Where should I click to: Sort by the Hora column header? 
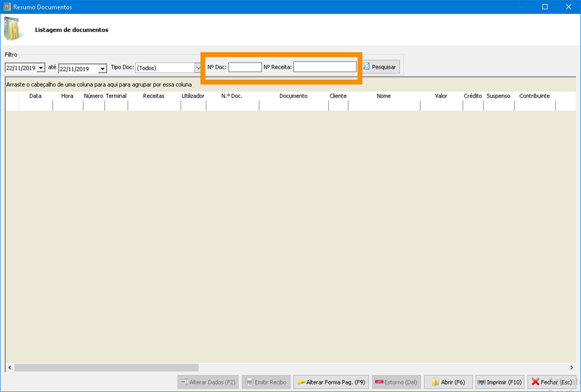coord(67,96)
